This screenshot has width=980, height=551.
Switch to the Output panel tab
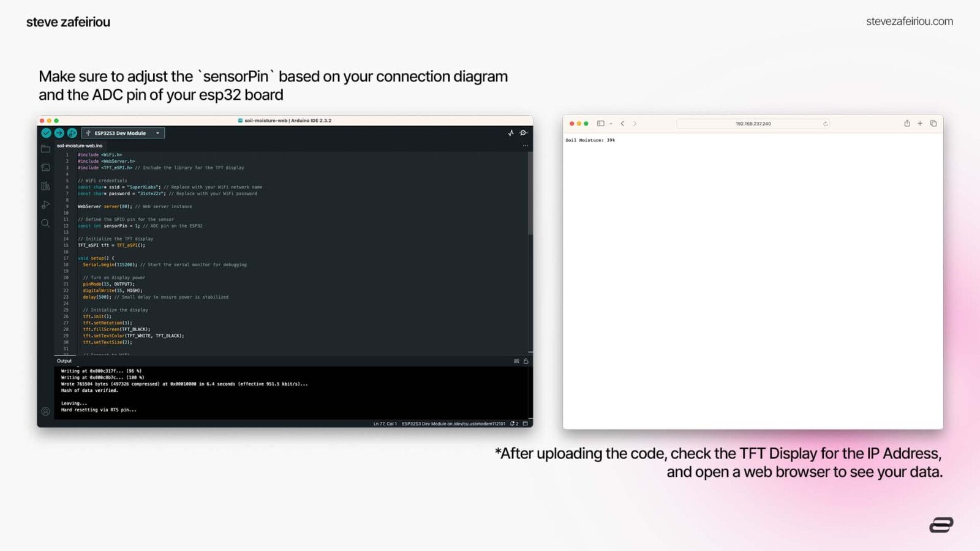pos(64,361)
